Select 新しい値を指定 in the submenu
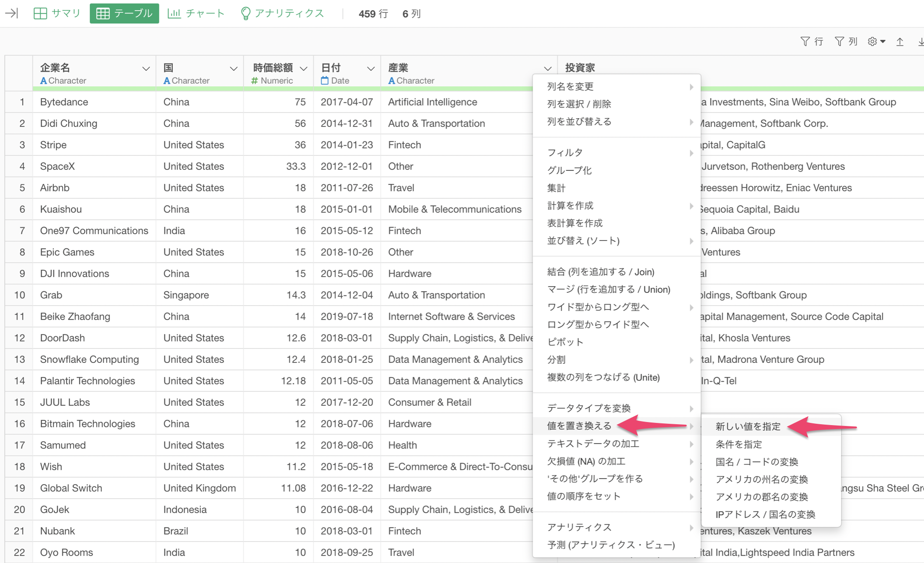The height and width of the screenshot is (563, 924). 771,426
